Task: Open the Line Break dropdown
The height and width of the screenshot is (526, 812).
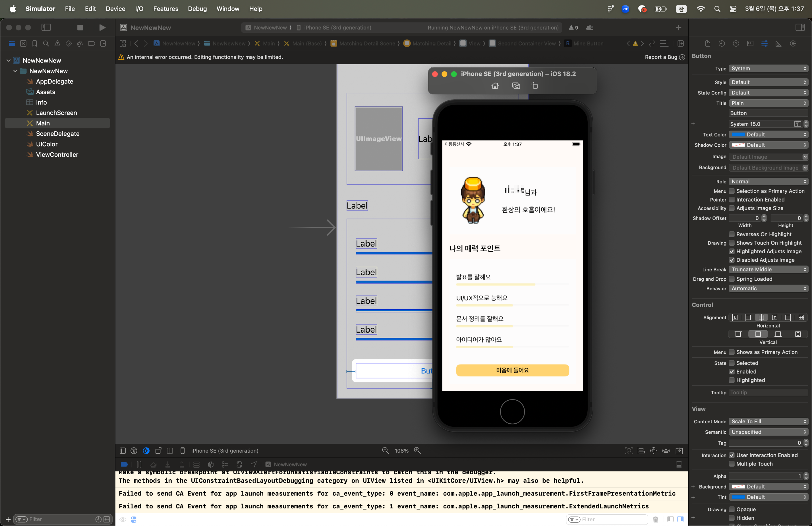Action: [x=768, y=269]
